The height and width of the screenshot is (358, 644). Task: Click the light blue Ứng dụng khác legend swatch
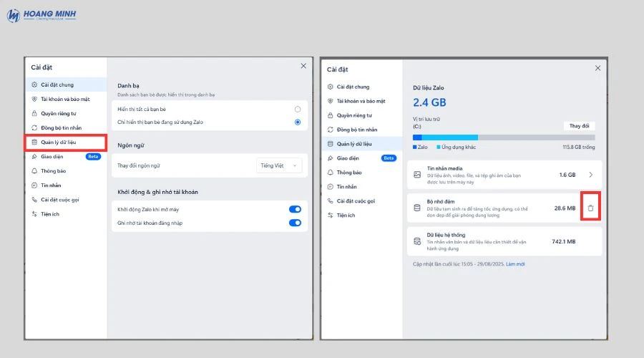coord(439,147)
